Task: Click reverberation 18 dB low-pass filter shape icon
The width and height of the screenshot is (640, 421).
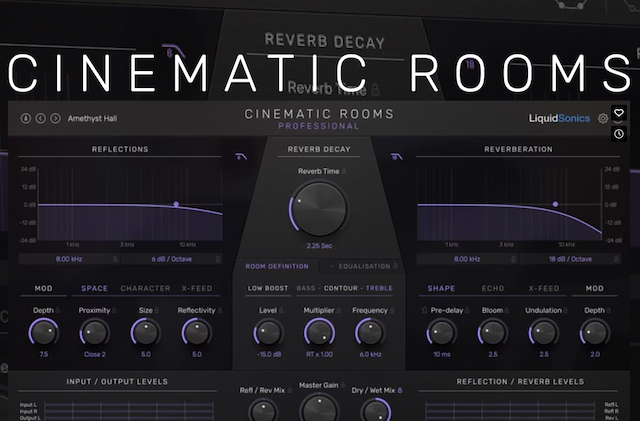Action: point(396,156)
